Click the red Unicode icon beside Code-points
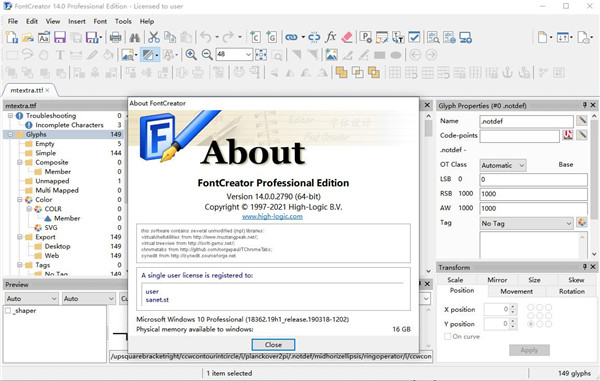The image size is (600, 381). [x=568, y=135]
